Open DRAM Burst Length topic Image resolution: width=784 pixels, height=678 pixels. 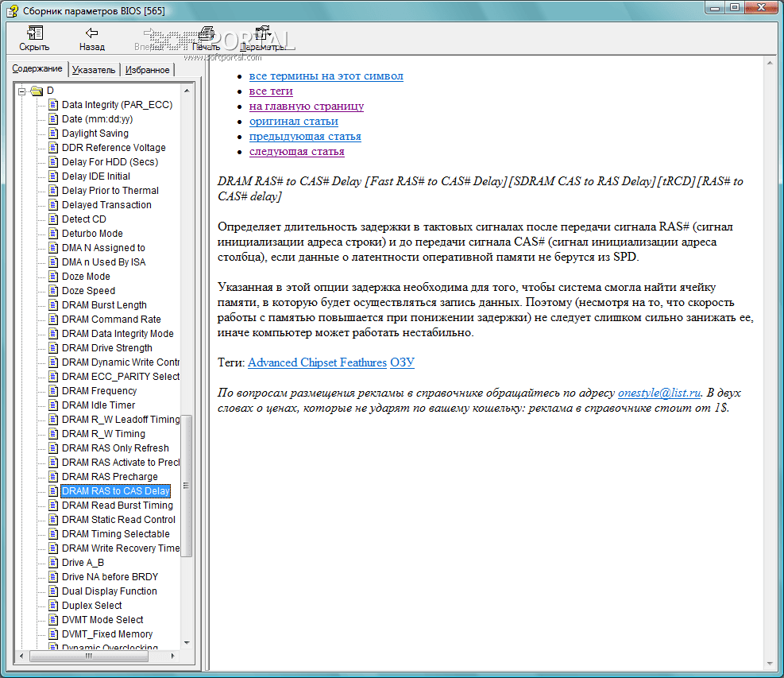pyautogui.click(x=104, y=305)
